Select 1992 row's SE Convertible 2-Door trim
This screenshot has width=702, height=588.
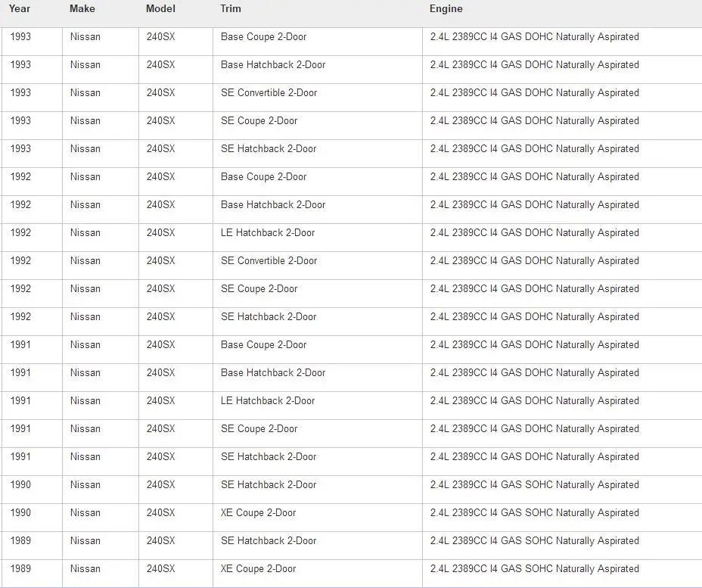(269, 260)
